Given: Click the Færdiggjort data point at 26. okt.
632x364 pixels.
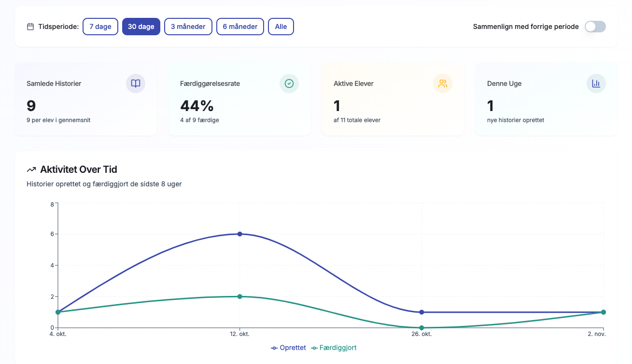Looking at the screenshot, I should (x=421, y=328).
